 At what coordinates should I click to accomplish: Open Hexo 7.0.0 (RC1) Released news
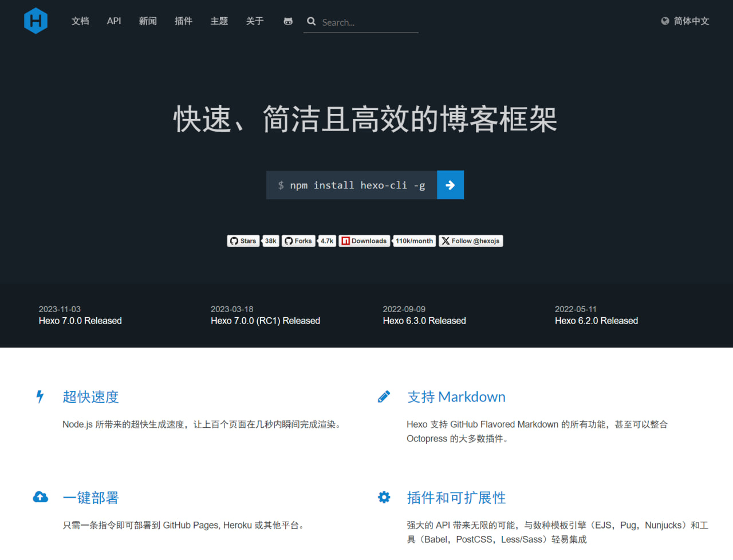click(265, 321)
